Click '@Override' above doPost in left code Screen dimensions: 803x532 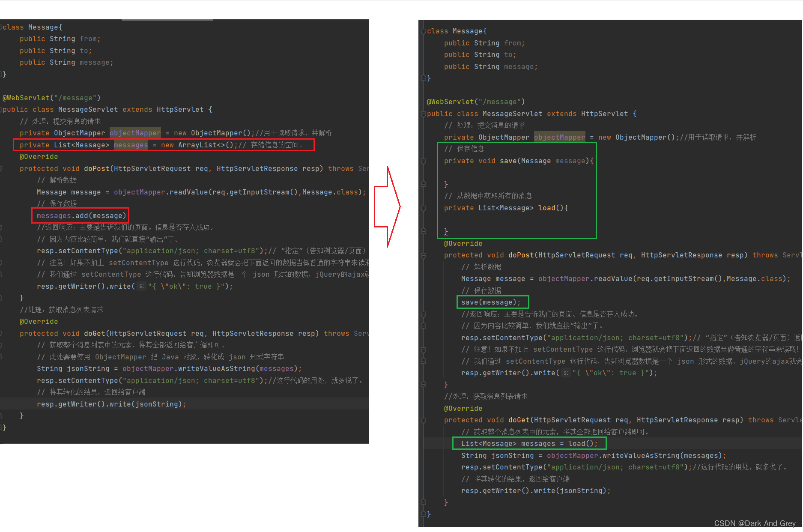[x=39, y=157]
